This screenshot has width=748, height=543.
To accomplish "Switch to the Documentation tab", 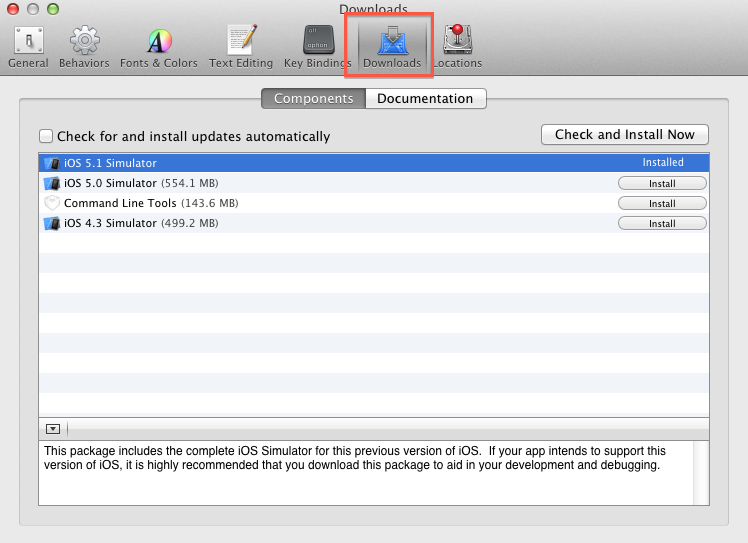I will point(426,98).
